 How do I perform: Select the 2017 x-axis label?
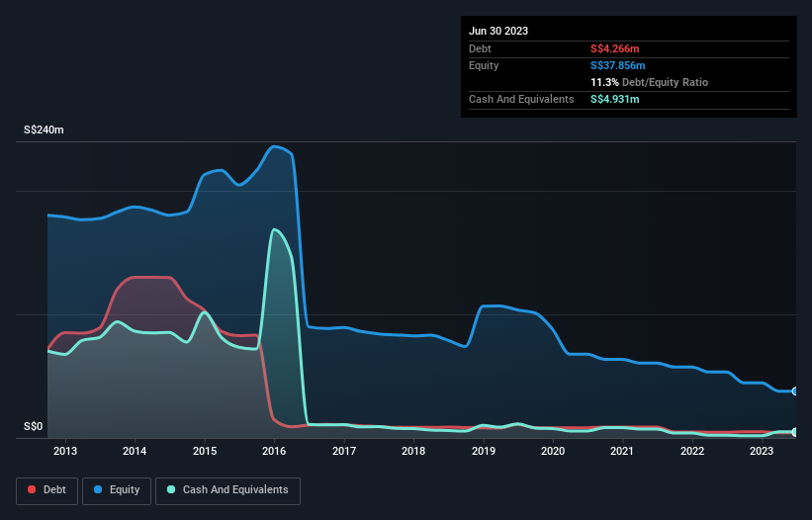coord(344,451)
